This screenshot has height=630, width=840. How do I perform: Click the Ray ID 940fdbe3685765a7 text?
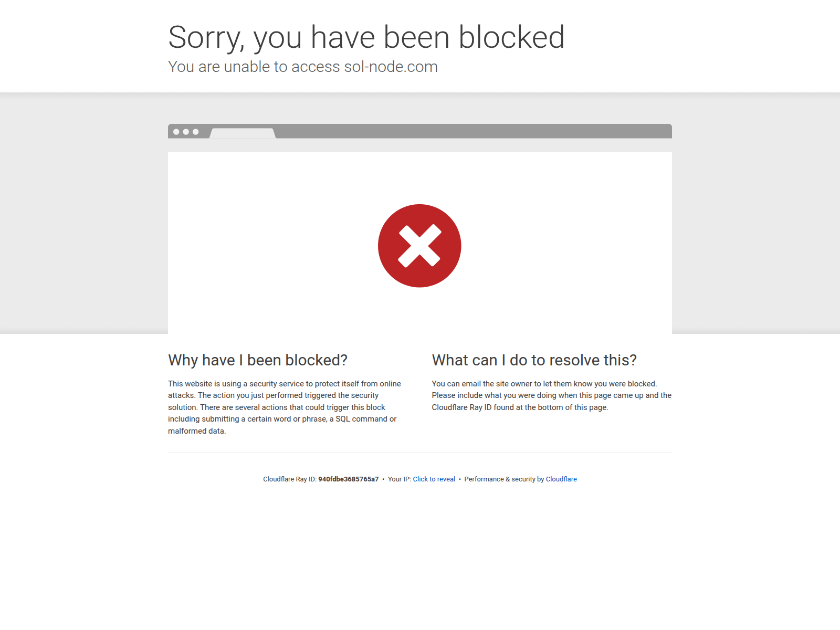[x=348, y=479]
